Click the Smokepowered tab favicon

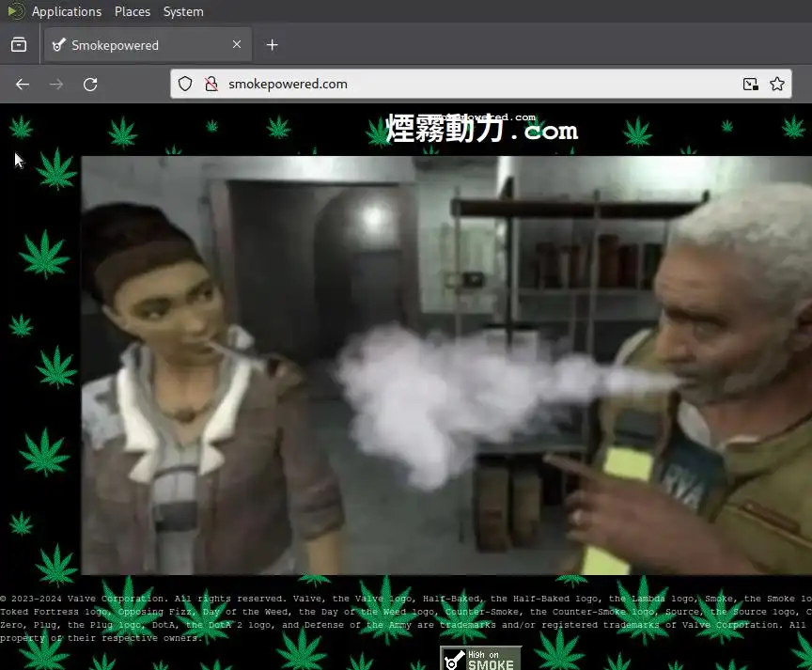[x=59, y=45]
